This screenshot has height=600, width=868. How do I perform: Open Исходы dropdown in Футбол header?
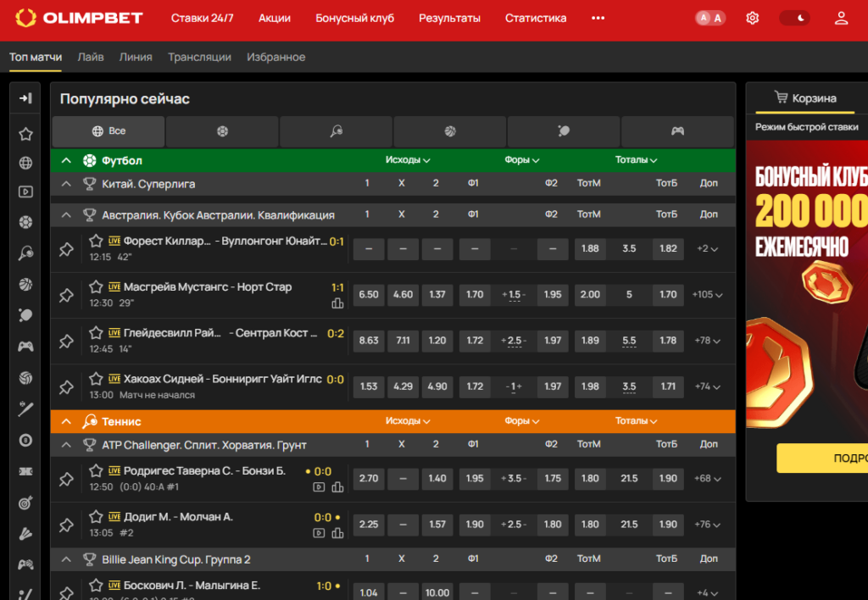point(408,160)
